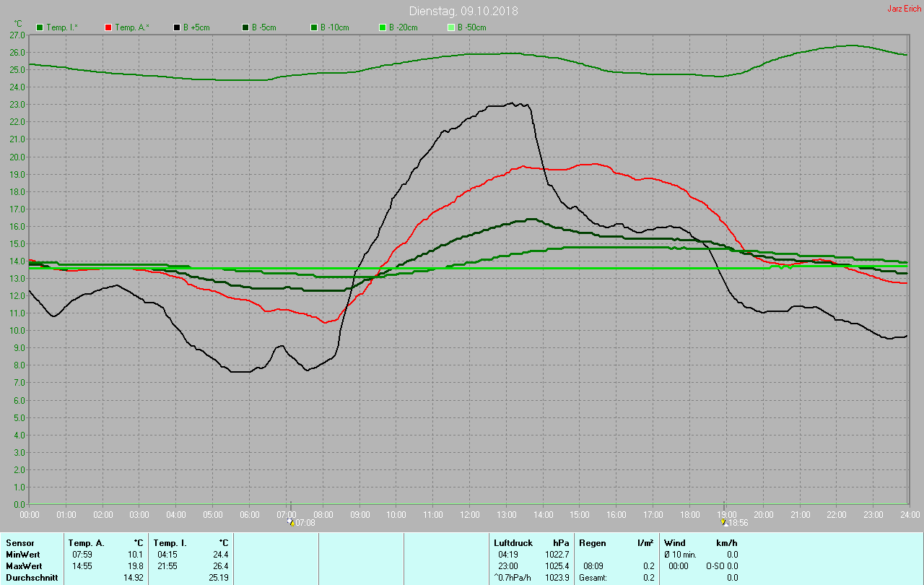This screenshot has width=924, height=585.
Task: Click the Temp. A. header in the table
Action: click(x=86, y=542)
